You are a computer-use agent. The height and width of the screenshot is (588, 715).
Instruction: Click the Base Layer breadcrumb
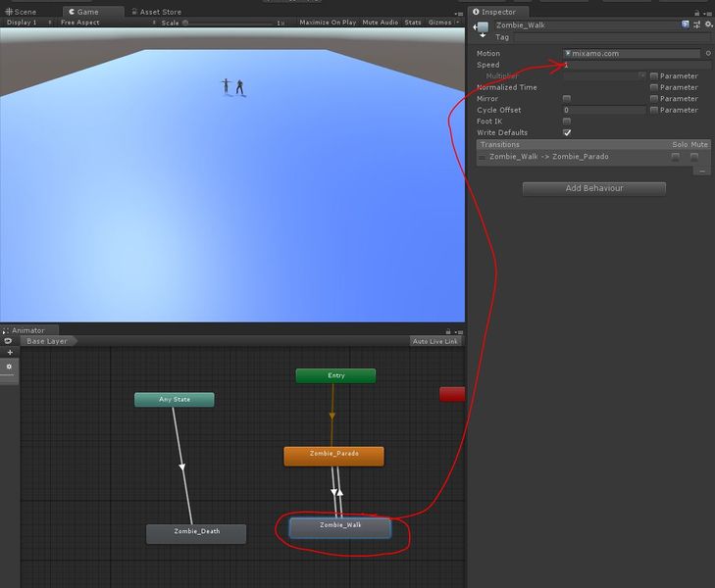tap(47, 341)
